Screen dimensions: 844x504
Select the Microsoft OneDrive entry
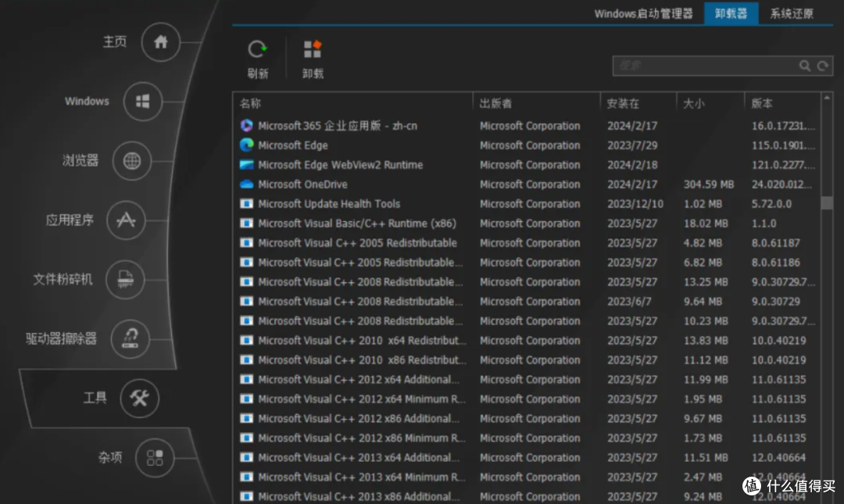tap(527, 184)
